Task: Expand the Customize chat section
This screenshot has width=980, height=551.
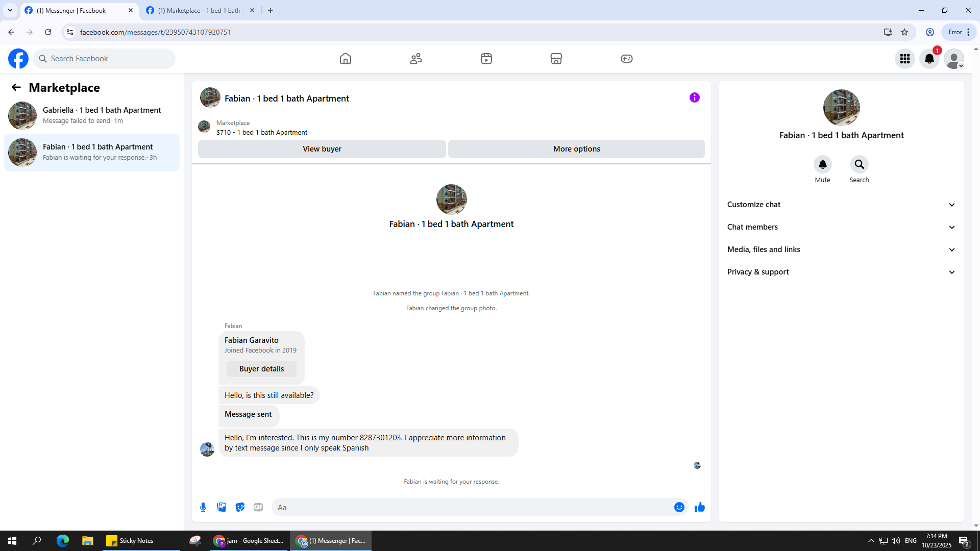Action: click(x=841, y=205)
